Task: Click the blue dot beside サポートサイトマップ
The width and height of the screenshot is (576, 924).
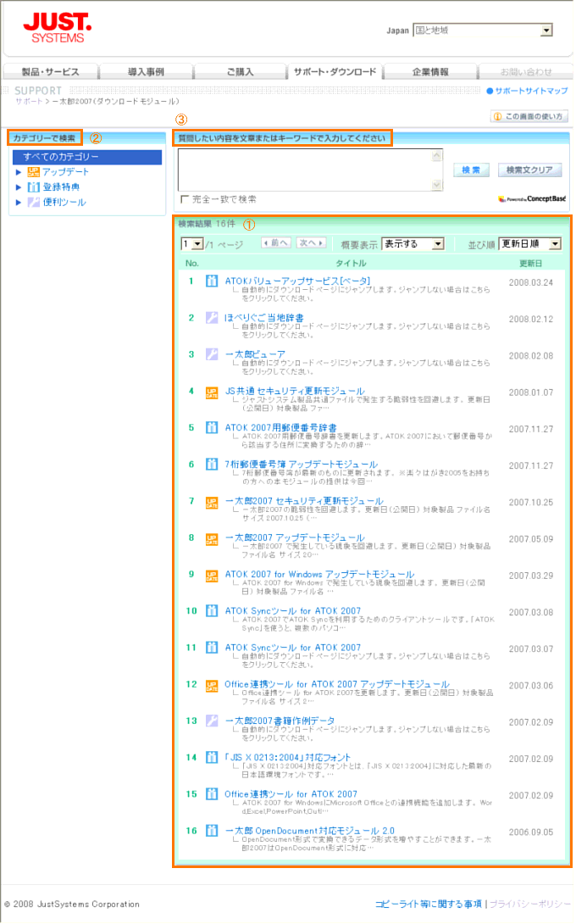Action: coord(490,92)
